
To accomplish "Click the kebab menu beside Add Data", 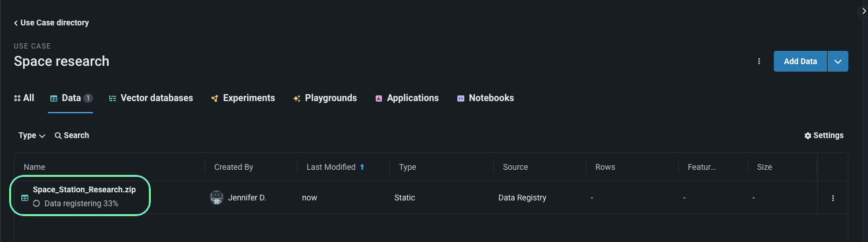I will pos(759,61).
